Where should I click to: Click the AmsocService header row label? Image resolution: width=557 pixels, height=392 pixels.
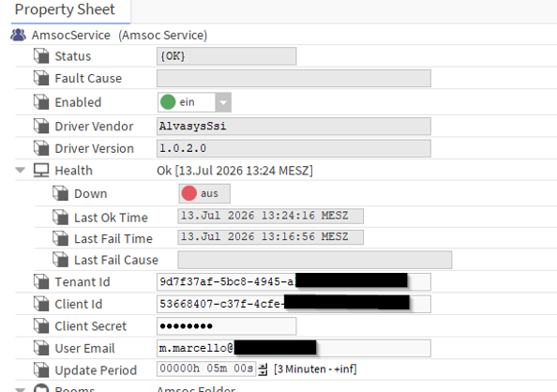tap(119, 36)
